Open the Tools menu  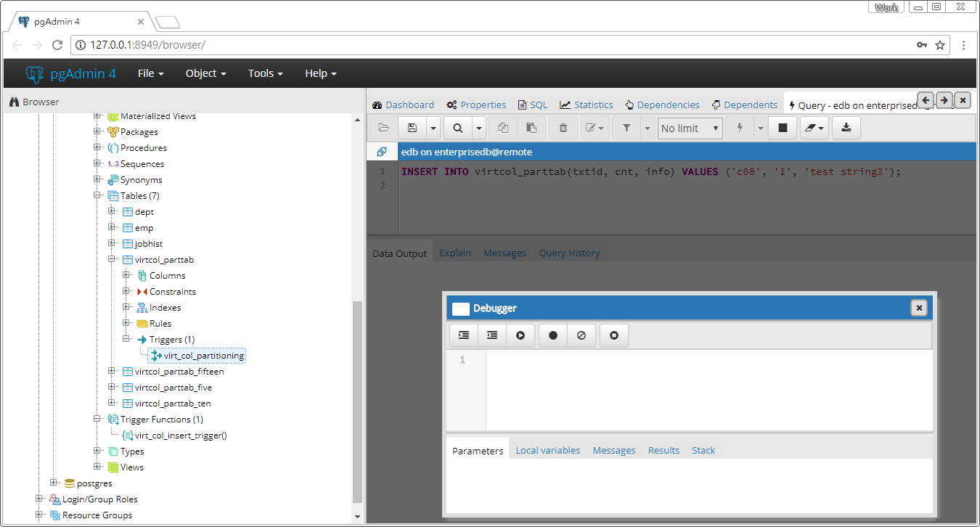pyautogui.click(x=266, y=73)
